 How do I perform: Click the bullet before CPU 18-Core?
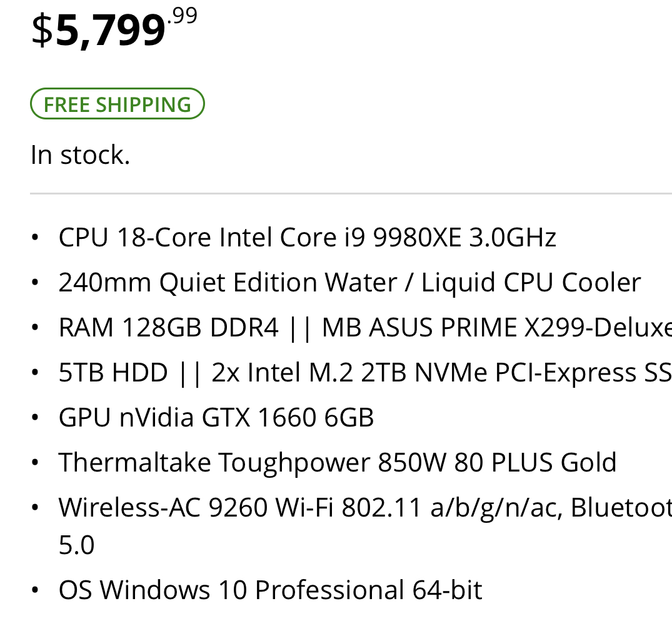[35, 237]
